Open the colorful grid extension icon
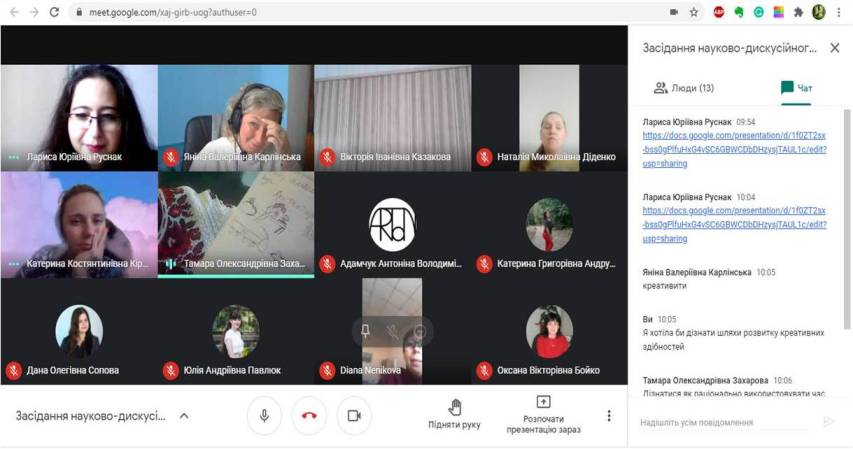The image size is (853, 449). 778,12
